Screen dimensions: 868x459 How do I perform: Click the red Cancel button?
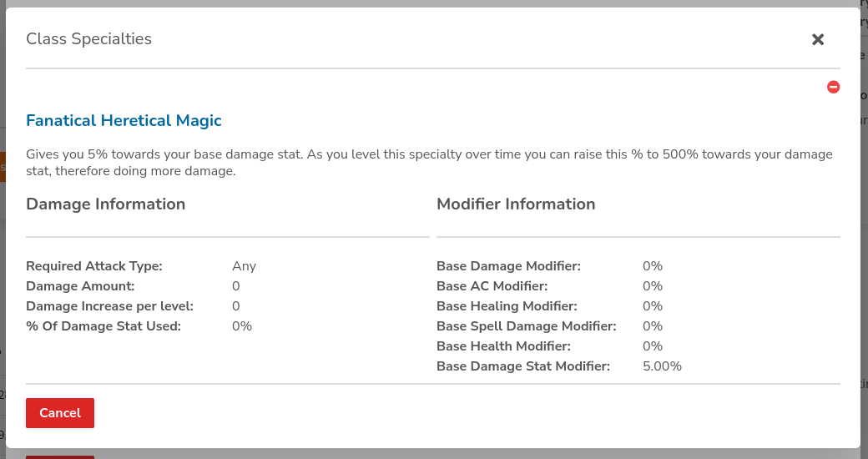click(60, 413)
